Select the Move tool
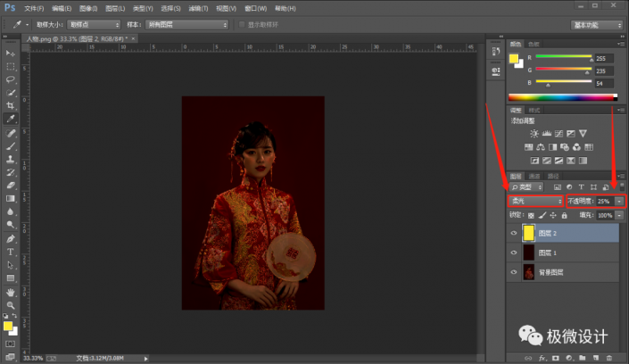Image resolution: width=629 pixels, height=364 pixels. [11, 53]
